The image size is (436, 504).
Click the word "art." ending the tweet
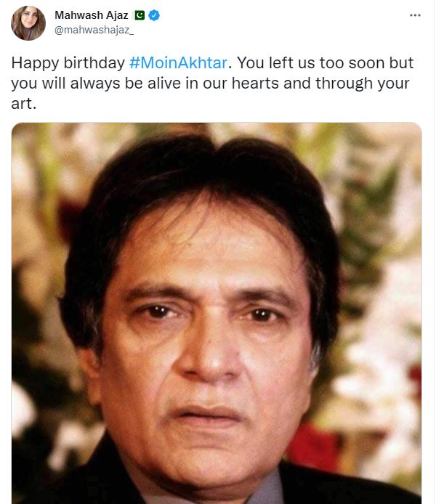pyautogui.click(x=24, y=104)
